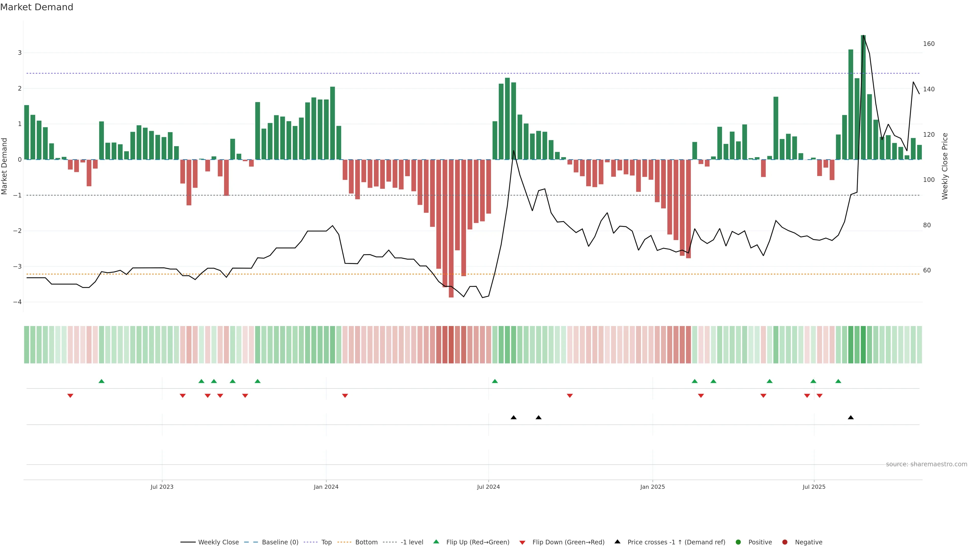Click the deepest red demand bar

click(x=451, y=228)
